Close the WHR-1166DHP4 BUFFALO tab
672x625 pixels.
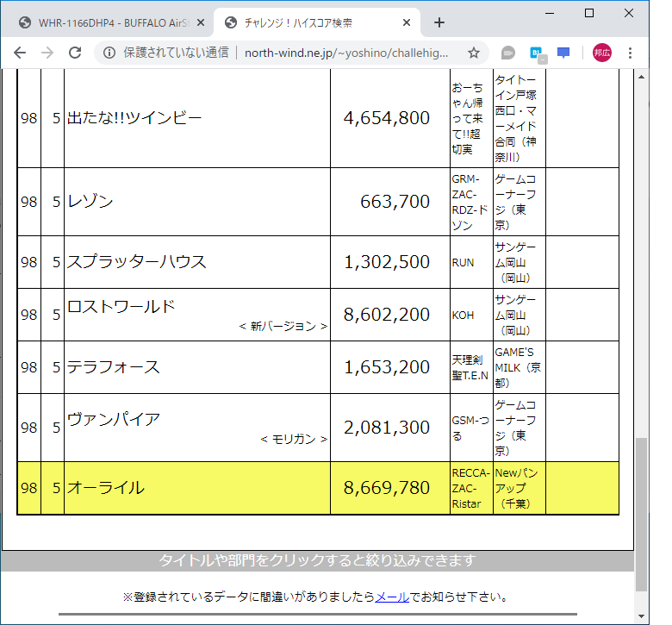(x=200, y=22)
